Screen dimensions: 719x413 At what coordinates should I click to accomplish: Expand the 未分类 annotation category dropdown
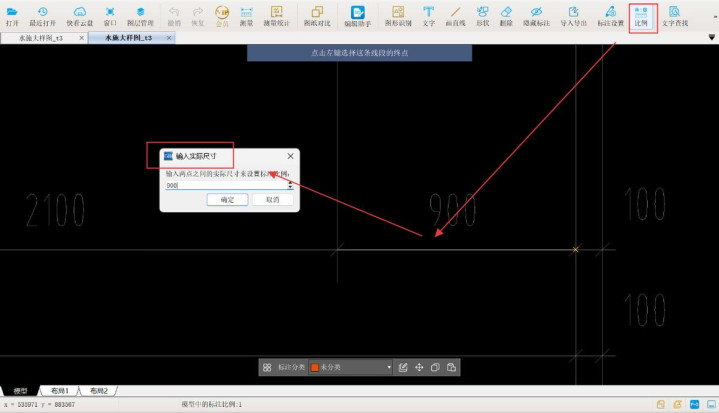point(389,368)
